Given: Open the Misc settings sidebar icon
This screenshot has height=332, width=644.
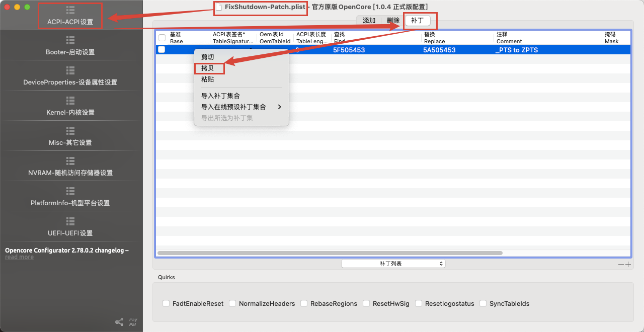Looking at the screenshot, I should point(70,130).
